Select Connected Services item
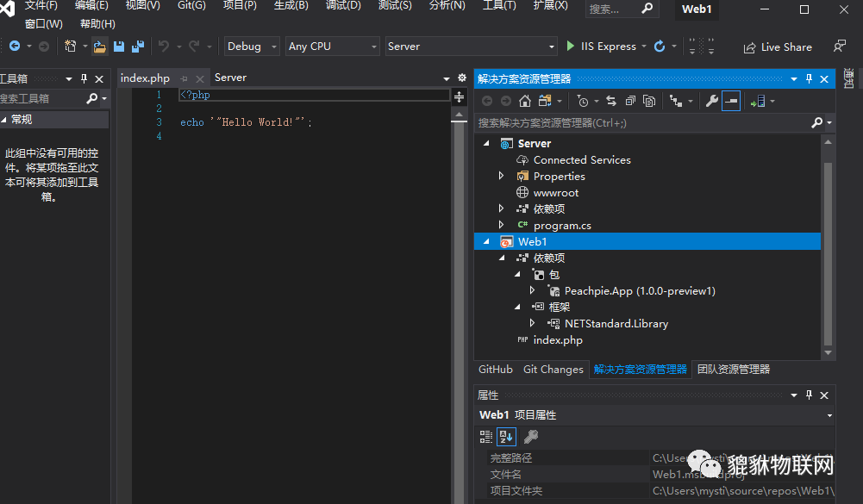 coord(582,159)
